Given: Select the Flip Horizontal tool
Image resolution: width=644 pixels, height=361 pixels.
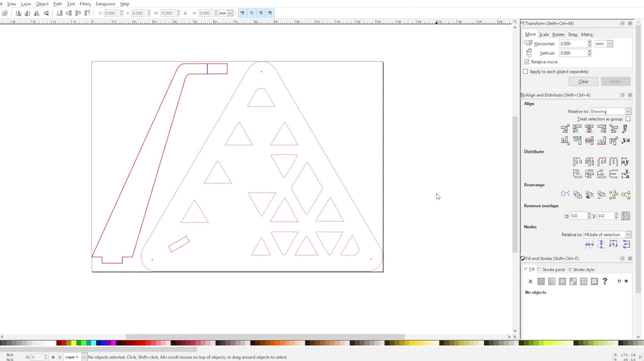Looking at the screenshot, I should (37, 13).
